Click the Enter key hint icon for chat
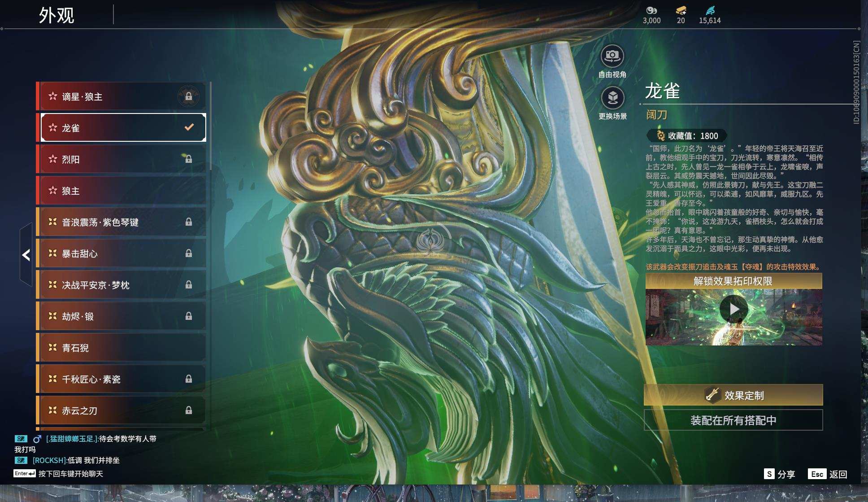Screen dimensions: 868x502 (x=25, y=473)
